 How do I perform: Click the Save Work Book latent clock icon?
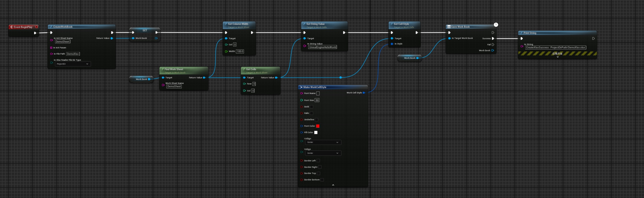(496, 24)
